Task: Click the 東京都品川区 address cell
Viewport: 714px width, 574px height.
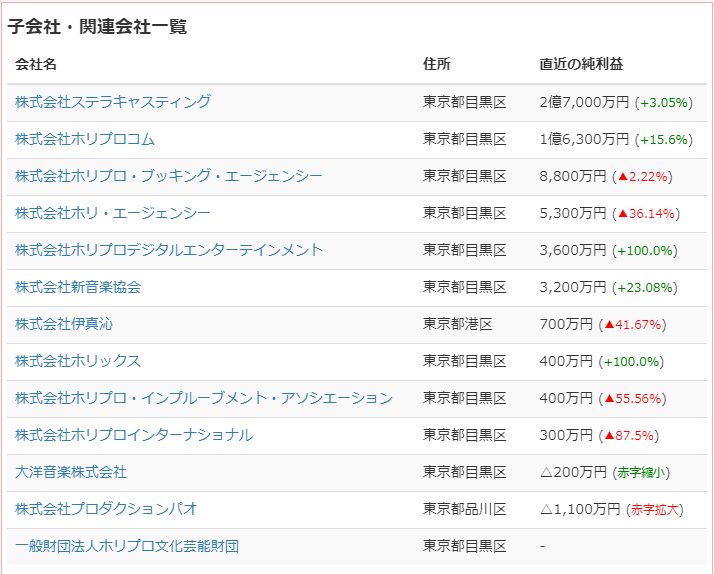Action: tap(464, 509)
